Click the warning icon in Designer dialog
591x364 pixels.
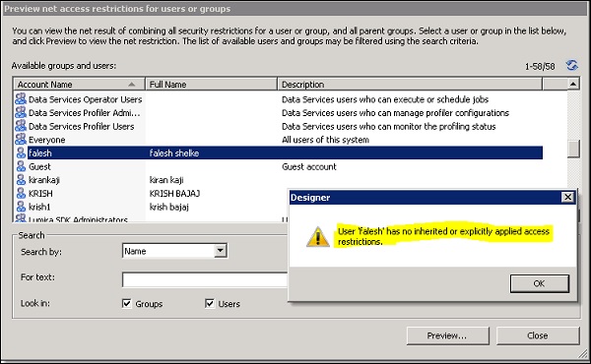318,237
